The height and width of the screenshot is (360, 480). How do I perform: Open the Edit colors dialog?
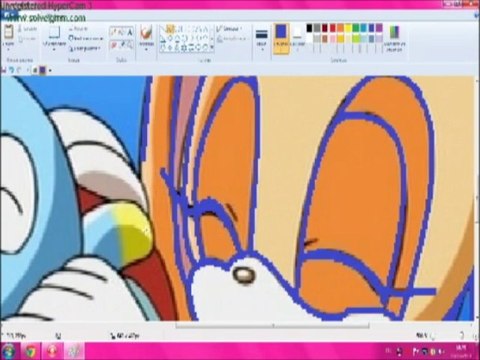pyautogui.click(x=395, y=39)
